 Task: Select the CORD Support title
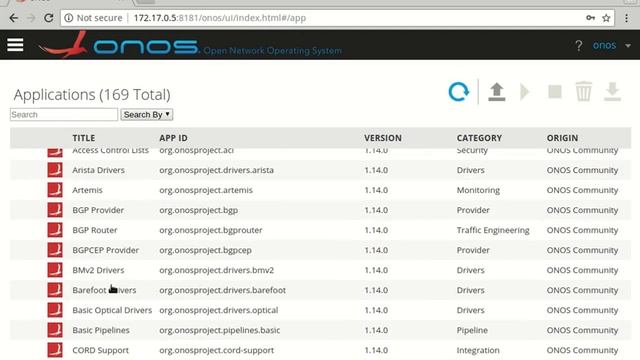click(x=100, y=350)
